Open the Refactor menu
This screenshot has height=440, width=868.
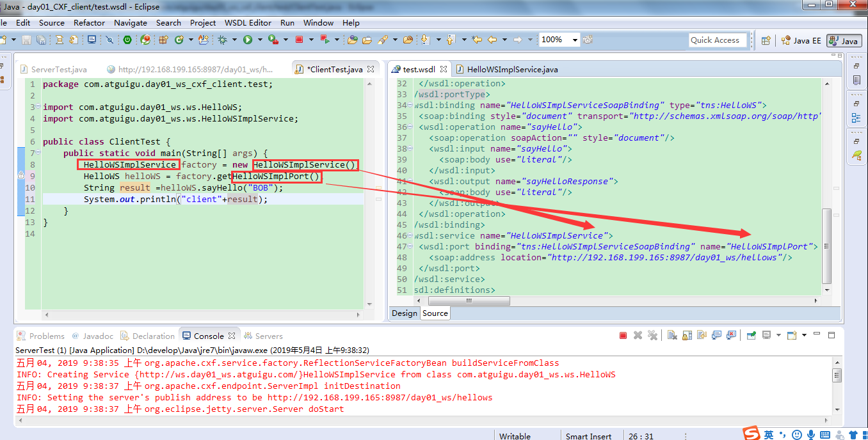(89, 22)
